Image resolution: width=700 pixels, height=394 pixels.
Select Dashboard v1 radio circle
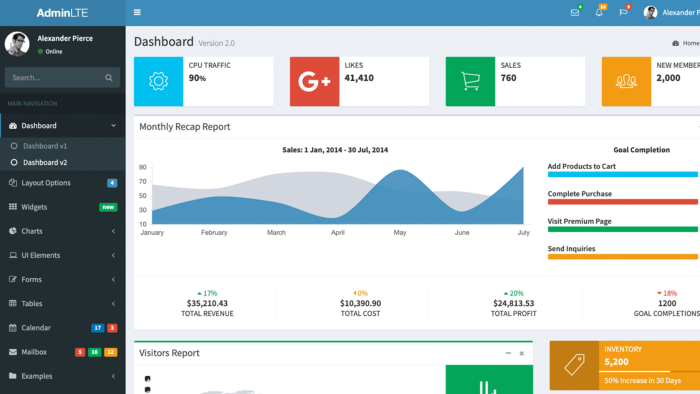click(x=14, y=146)
